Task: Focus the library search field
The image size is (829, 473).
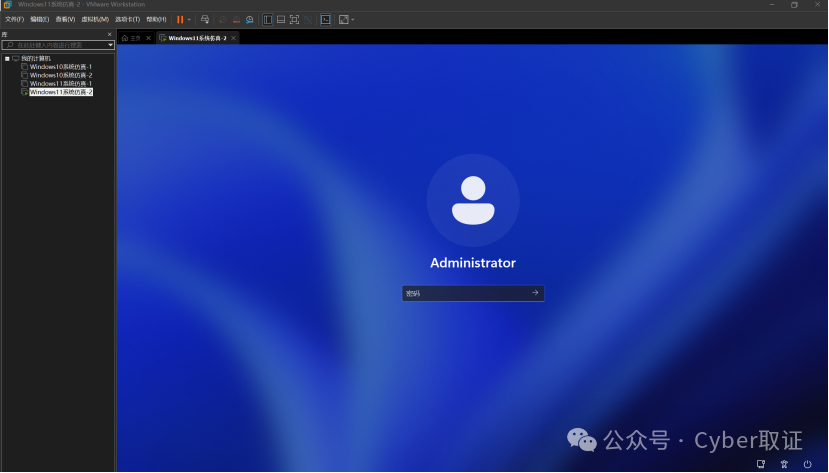Action: point(54,45)
